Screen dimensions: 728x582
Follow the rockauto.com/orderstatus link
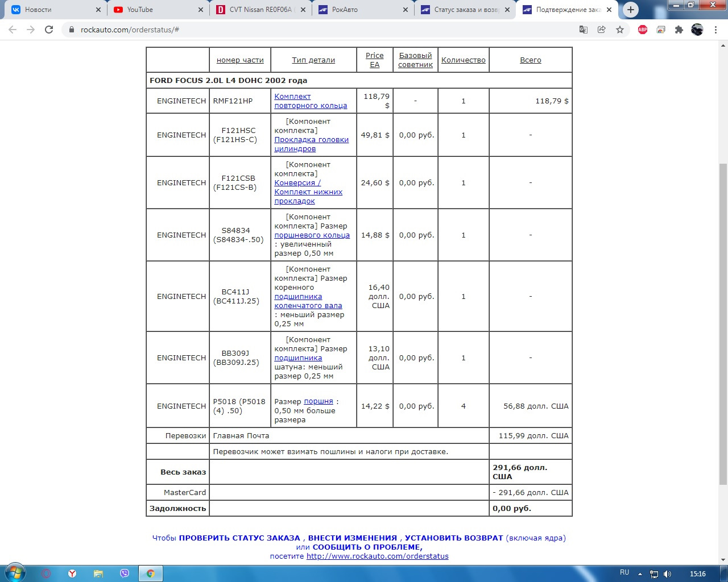377,556
